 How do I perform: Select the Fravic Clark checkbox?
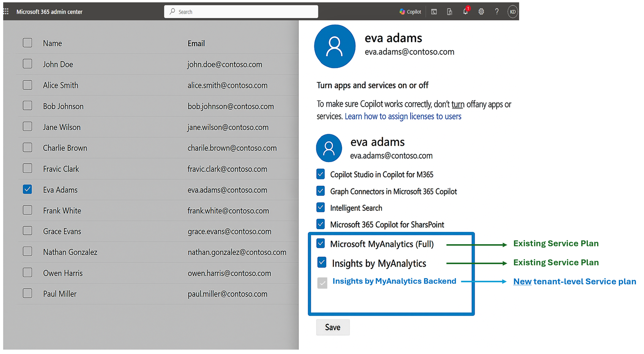click(28, 168)
